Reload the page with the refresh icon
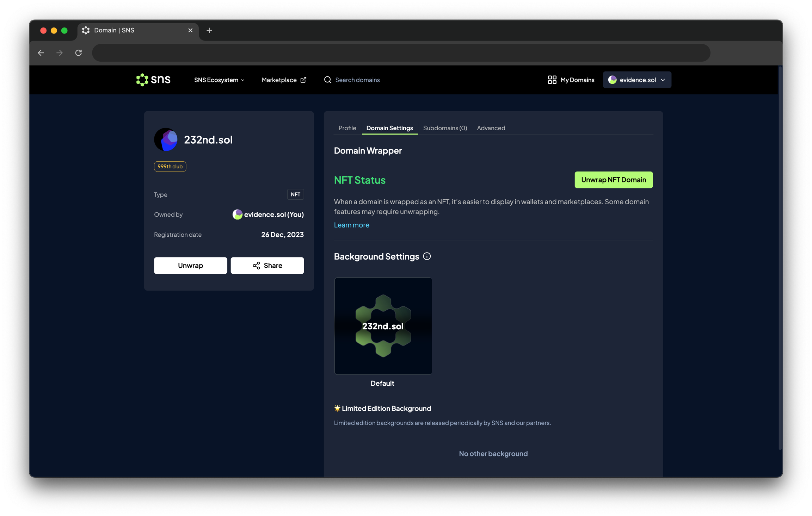This screenshot has width=812, height=516. click(79, 53)
